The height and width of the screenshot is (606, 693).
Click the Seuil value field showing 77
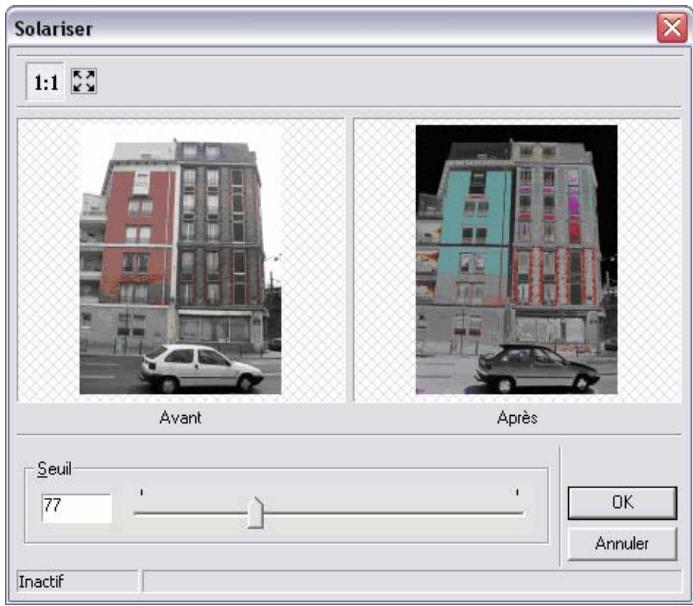(x=76, y=507)
